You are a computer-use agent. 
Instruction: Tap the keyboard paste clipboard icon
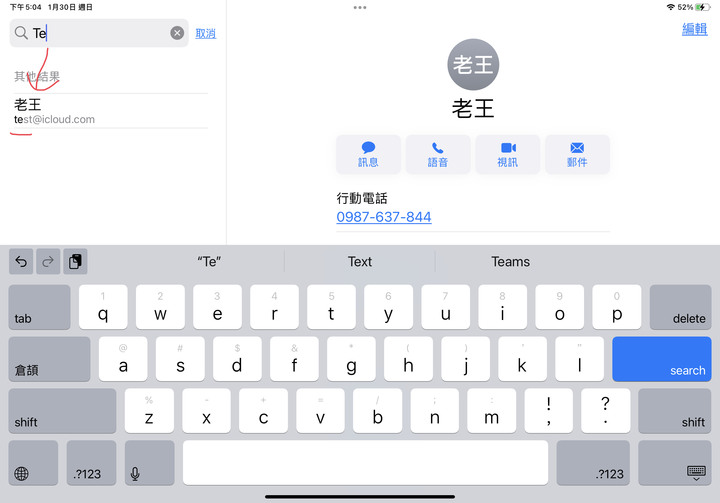coord(75,261)
